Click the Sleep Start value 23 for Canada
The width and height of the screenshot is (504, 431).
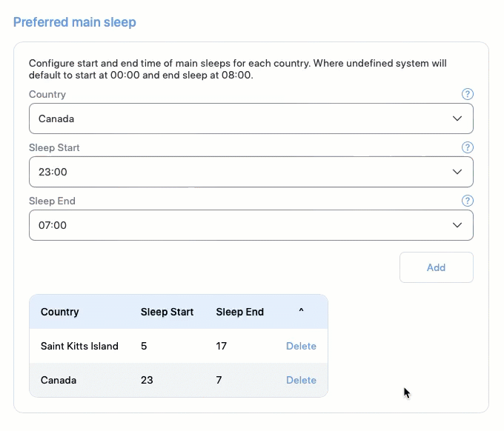click(147, 380)
